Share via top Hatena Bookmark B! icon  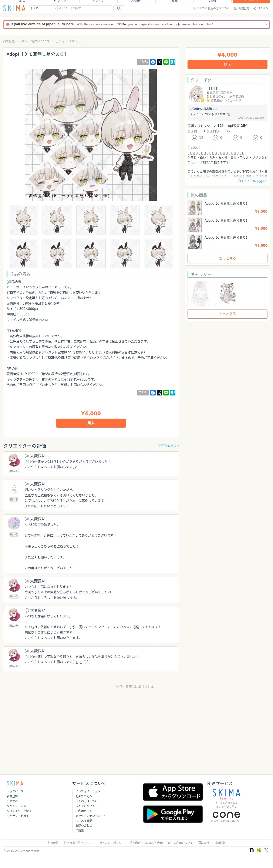(x=173, y=62)
